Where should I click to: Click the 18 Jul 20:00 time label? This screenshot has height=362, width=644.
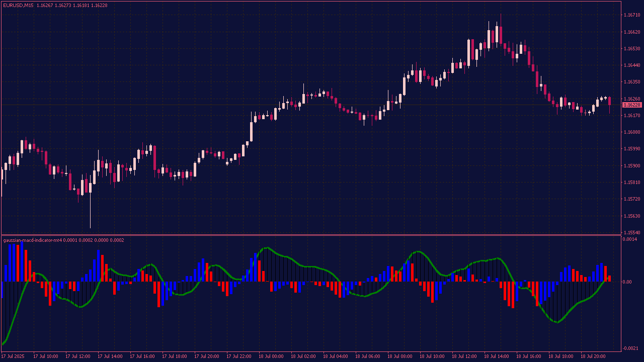pos(593,356)
